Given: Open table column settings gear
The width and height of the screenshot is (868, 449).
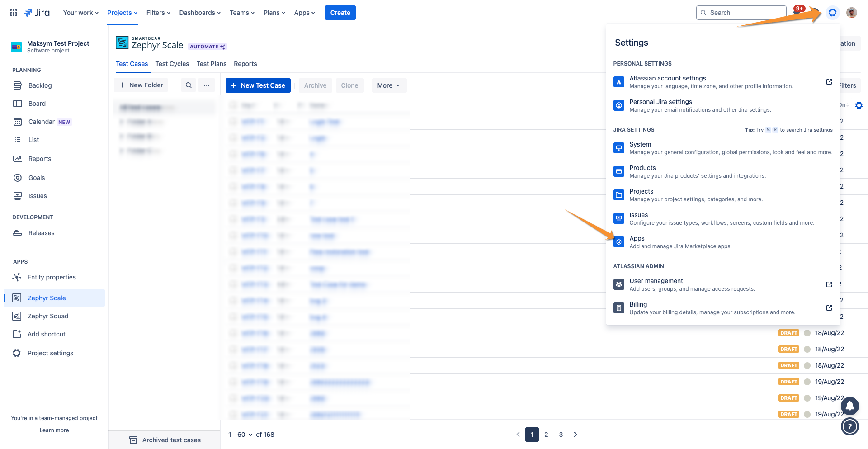Looking at the screenshot, I should coord(859,105).
